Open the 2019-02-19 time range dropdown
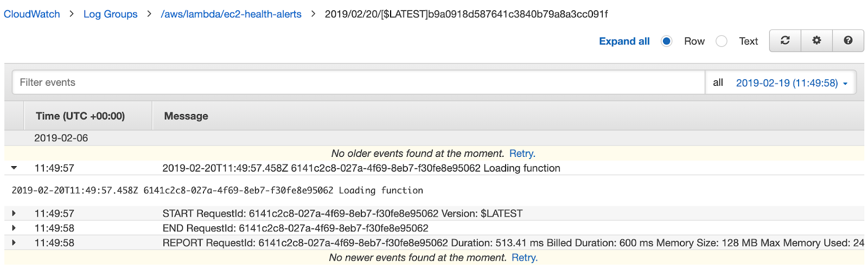 (x=791, y=83)
